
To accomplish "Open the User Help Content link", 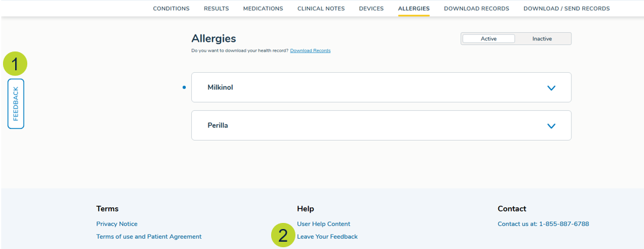I will pyautogui.click(x=323, y=224).
